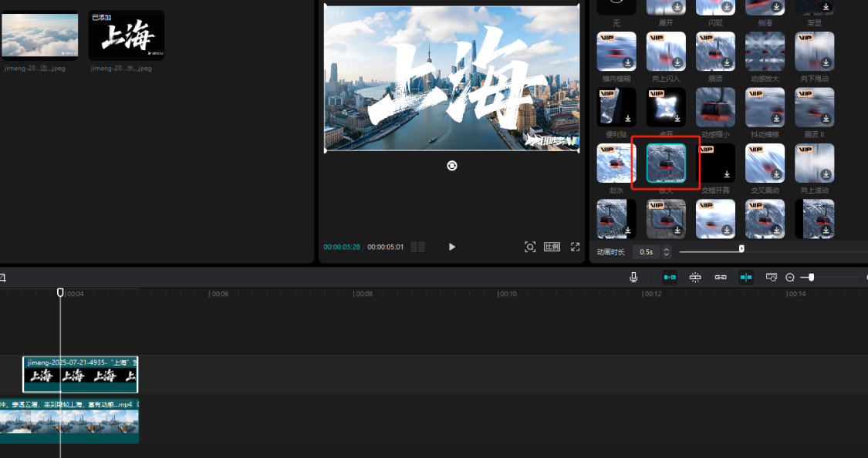This screenshot has width=868, height=458.
Task: Click the smart frame magnifier icon in preview
Action: point(530,247)
